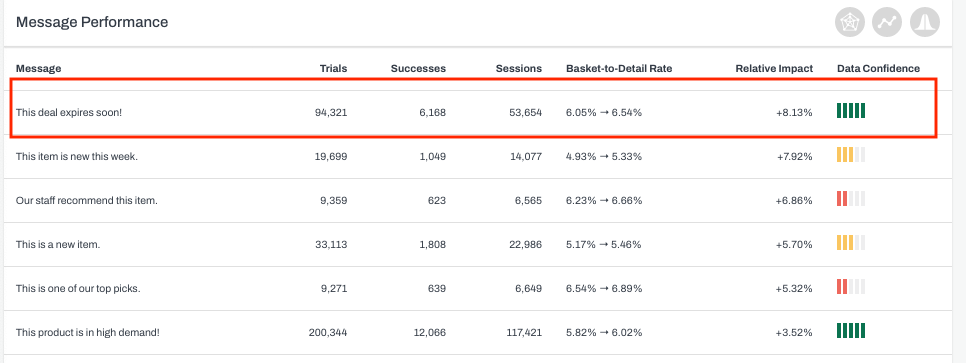Click the 12,066 successes value
The image size is (966, 363).
coord(430,333)
